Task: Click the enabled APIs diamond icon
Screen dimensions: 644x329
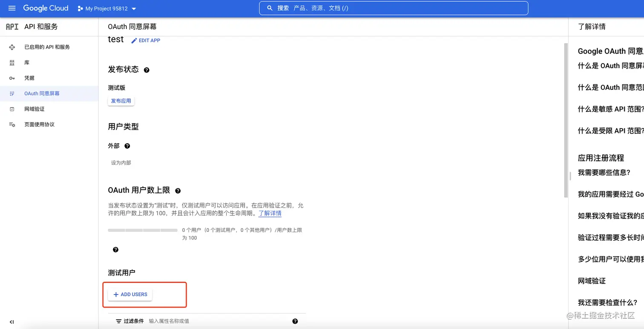Action: point(12,47)
